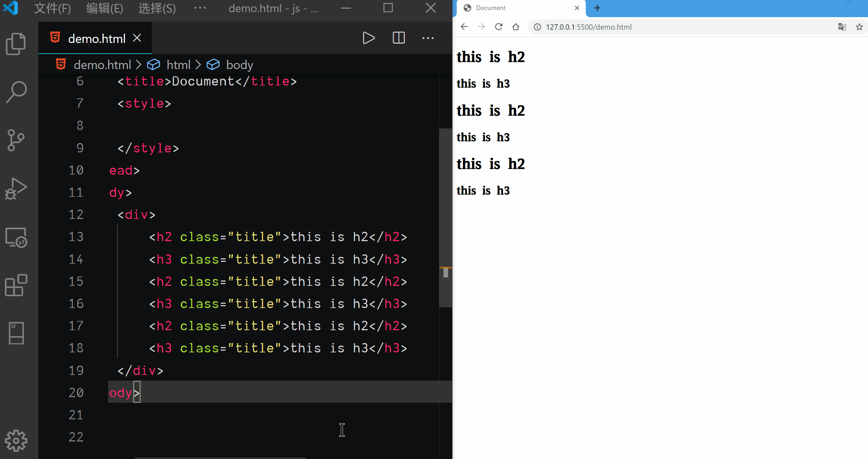Split the editor to the right
This screenshot has width=868, height=459.
point(398,38)
